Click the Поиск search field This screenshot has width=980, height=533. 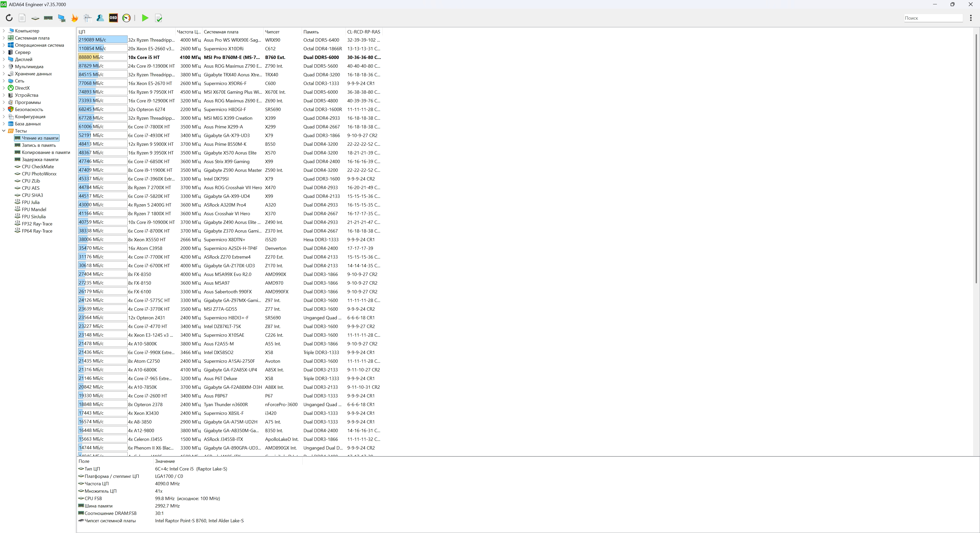(x=933, y=18)
